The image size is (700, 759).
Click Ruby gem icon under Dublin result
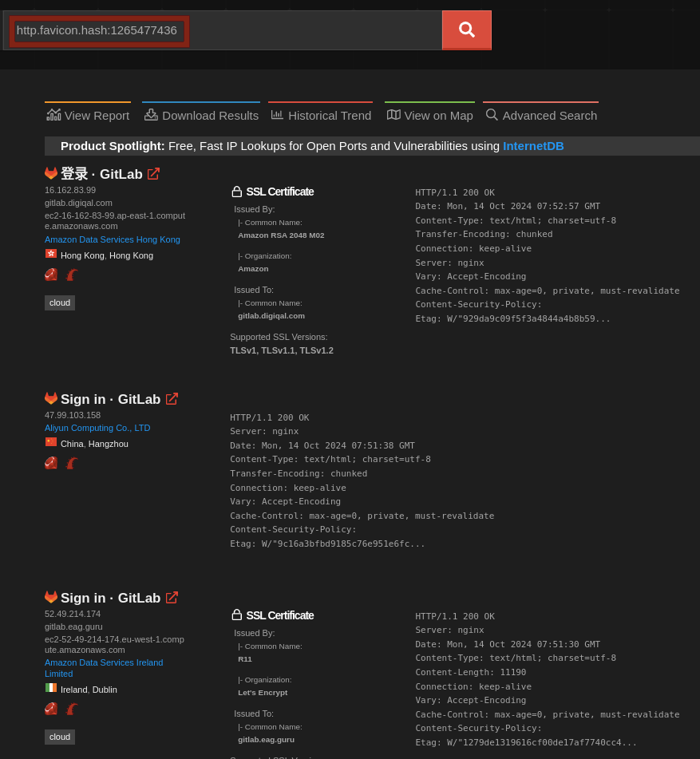[x=51, y=709]
